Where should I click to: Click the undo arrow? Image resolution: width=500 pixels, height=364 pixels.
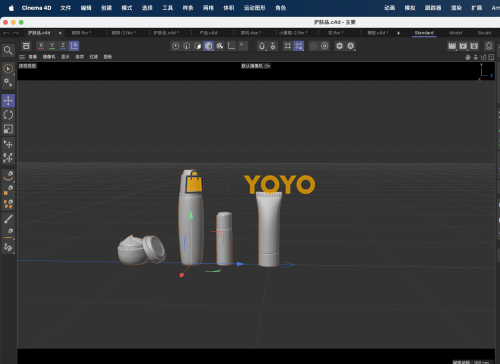6,33
